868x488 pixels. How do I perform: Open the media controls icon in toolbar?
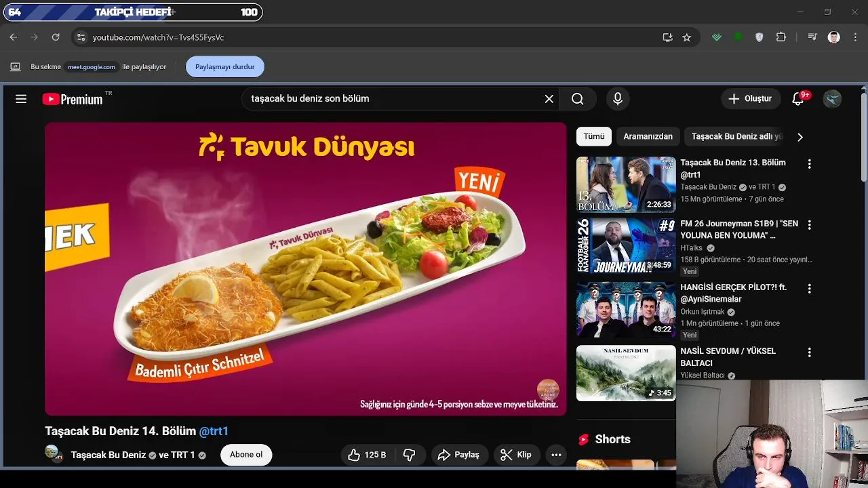point(812,37)
